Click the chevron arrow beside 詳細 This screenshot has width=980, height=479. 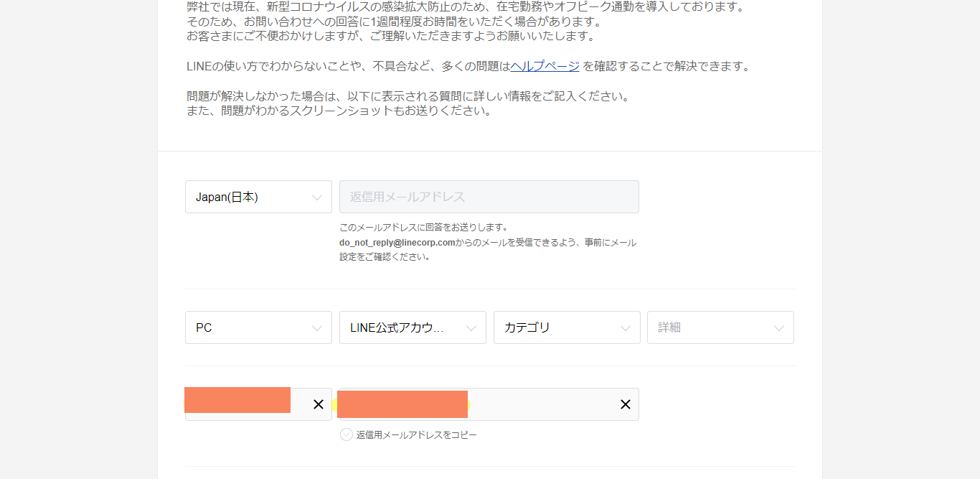[x=779, y=328]
